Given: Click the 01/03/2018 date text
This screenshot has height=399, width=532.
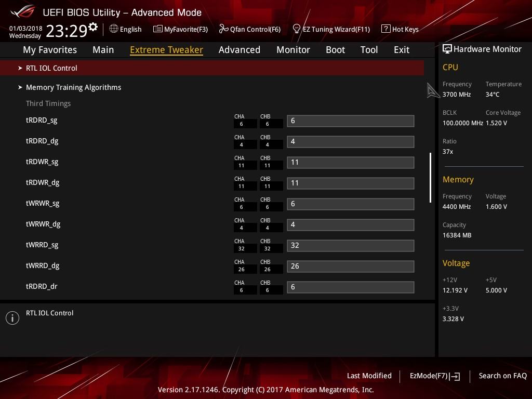Looking at the screenshot, I should tap(26, 28).
